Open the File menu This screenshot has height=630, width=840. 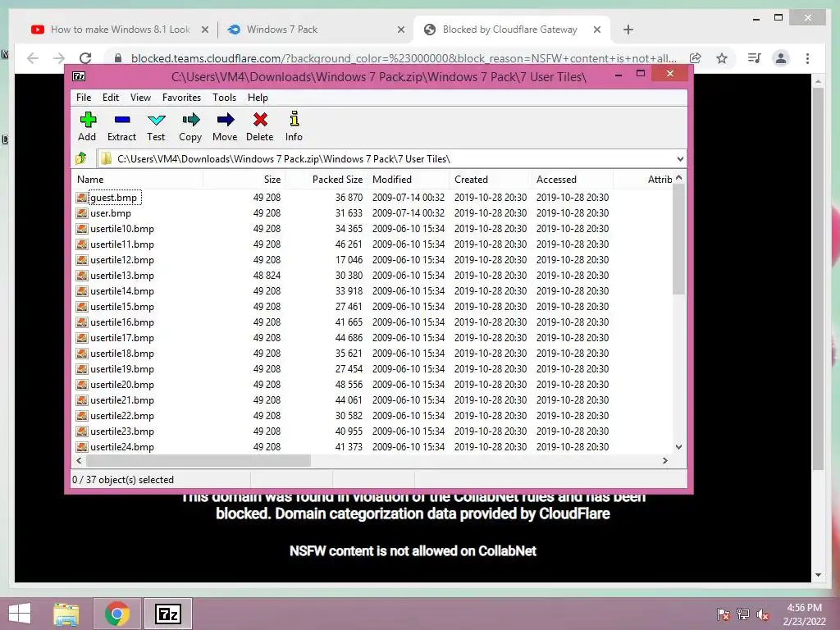(x=84, y=98)
